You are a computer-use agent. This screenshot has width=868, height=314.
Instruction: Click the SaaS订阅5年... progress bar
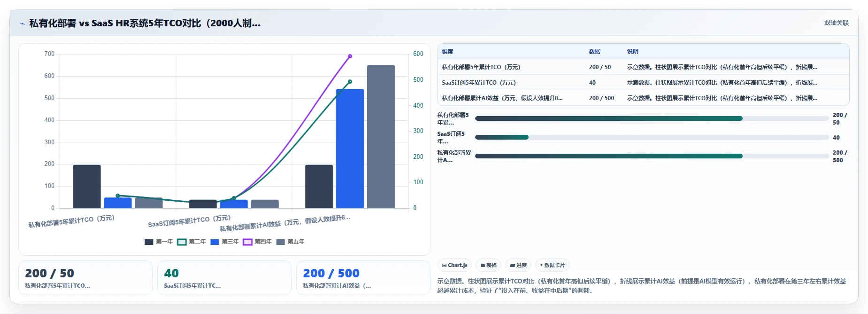point(652,137)
